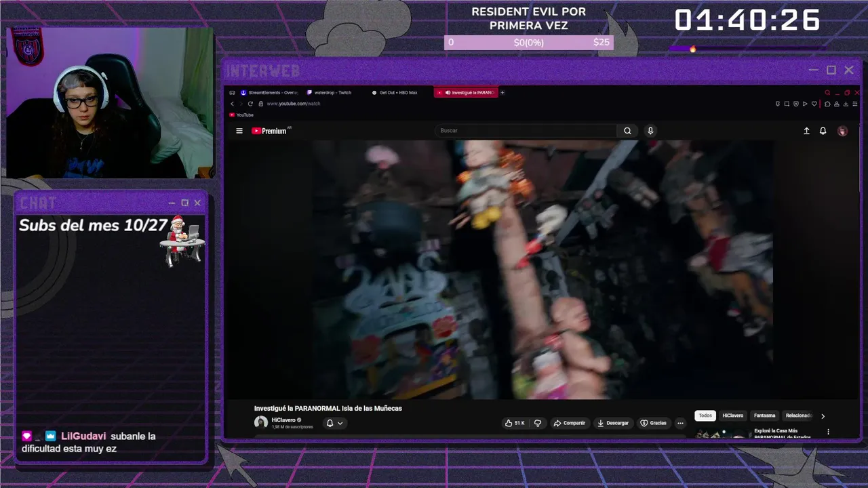Open the workspaces icon left of tabs
This screenshot has height=488, width=868.
232,92
